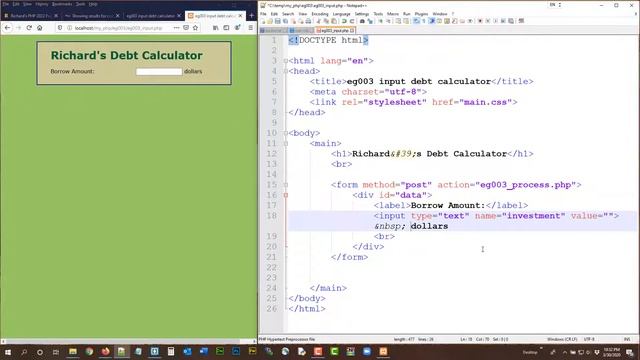Toggle Notepad++ Word Wrap toolbar button
Viewport: 640px width, 360px height.
pos(416,21)
